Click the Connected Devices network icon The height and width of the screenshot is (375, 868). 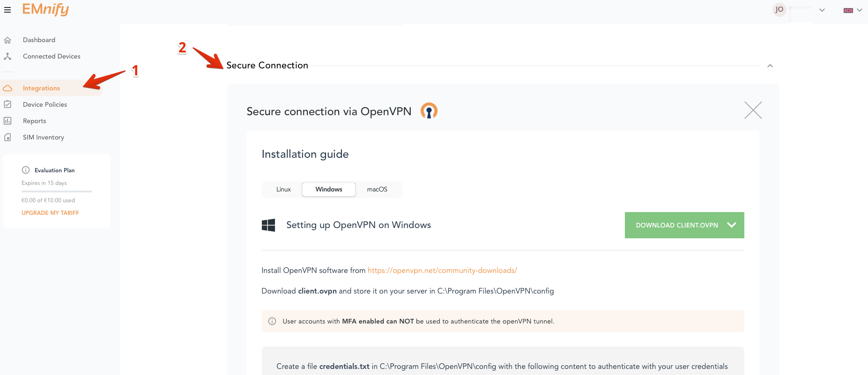pos(7,57)
